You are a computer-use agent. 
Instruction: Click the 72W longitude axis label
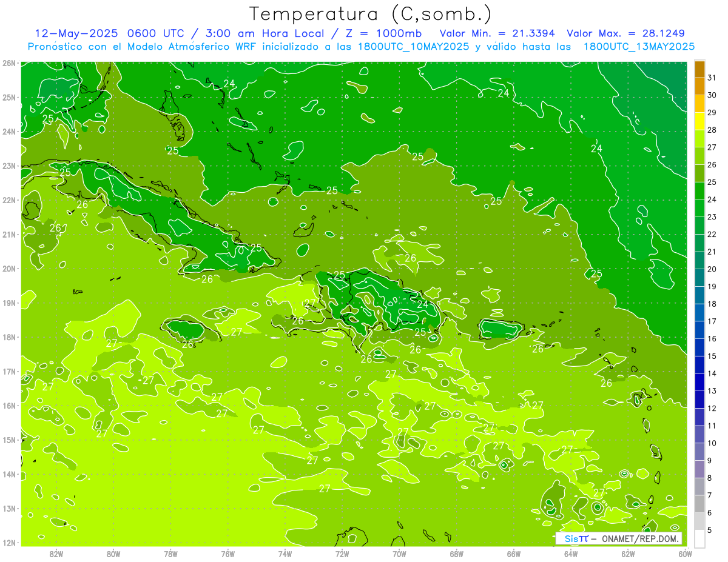coord(342,553)
